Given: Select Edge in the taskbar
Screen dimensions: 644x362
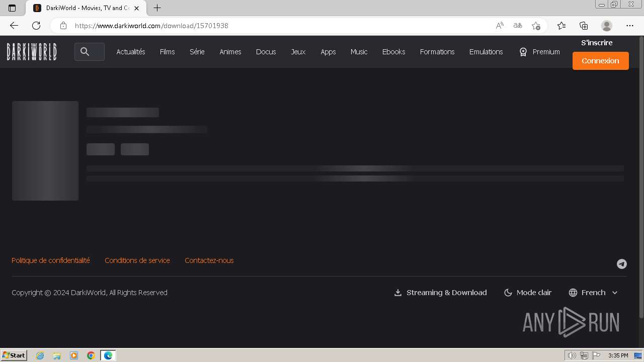Looking at the screenshot, I should pos(108,355).
